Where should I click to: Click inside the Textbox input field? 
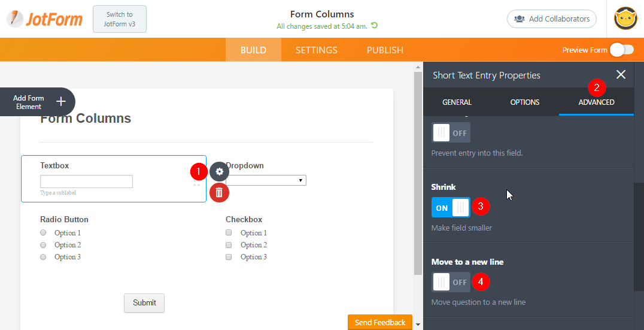coord(86,181)
